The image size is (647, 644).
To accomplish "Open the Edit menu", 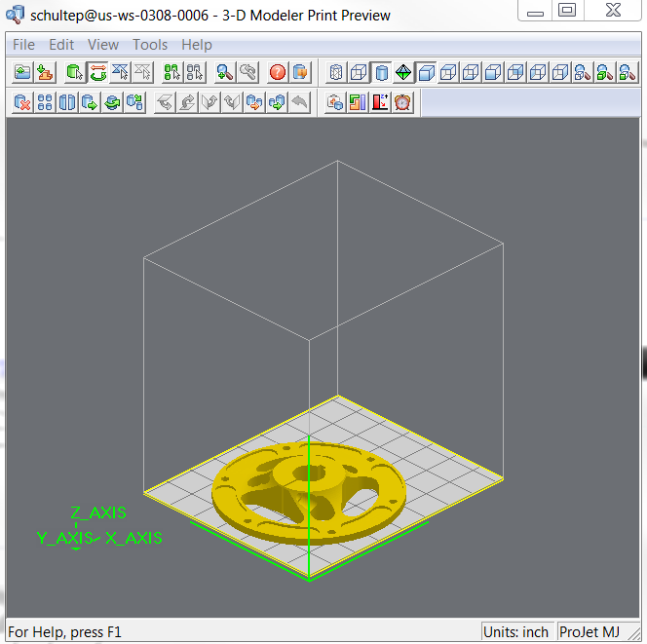I will click(61, 45).
